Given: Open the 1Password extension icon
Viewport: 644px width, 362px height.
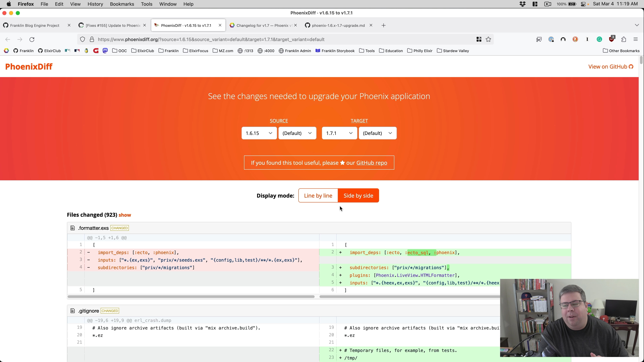Looking at the screenshot, I should (x=551, y=40).
